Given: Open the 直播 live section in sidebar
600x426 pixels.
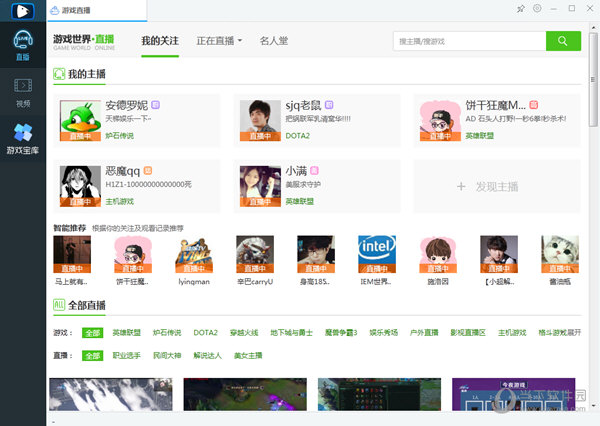Looking at the screenshot, I should click(x=23, y=45).
